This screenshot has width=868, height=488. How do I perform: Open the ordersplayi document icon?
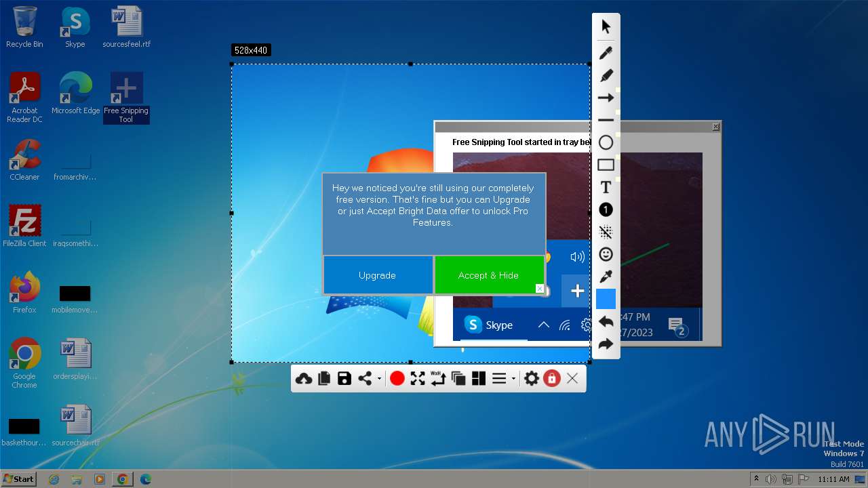(75, 360)
